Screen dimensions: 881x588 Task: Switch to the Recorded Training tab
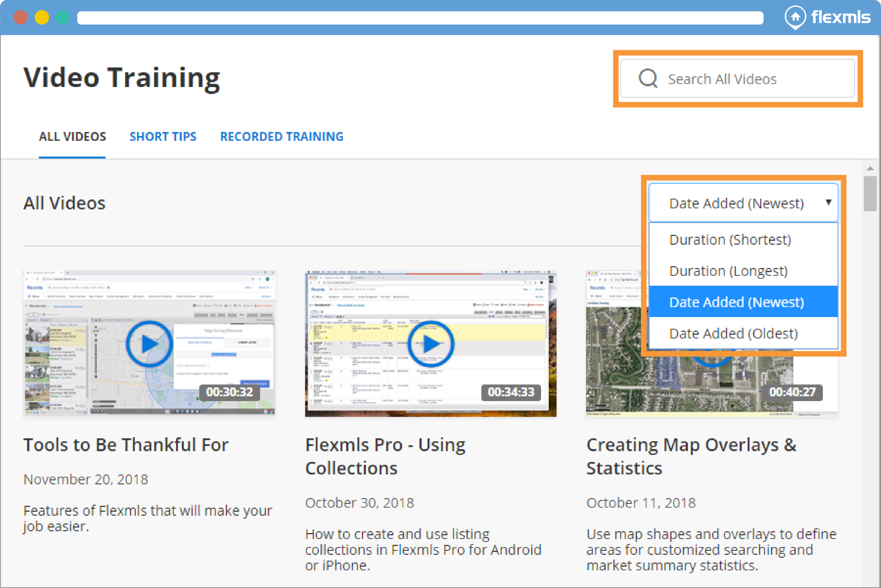(281, 137)
